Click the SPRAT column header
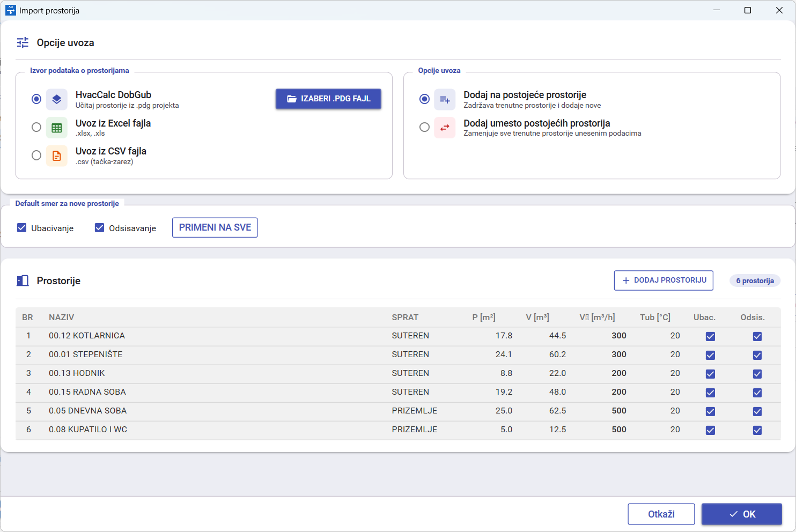 [x=405, y=317]
